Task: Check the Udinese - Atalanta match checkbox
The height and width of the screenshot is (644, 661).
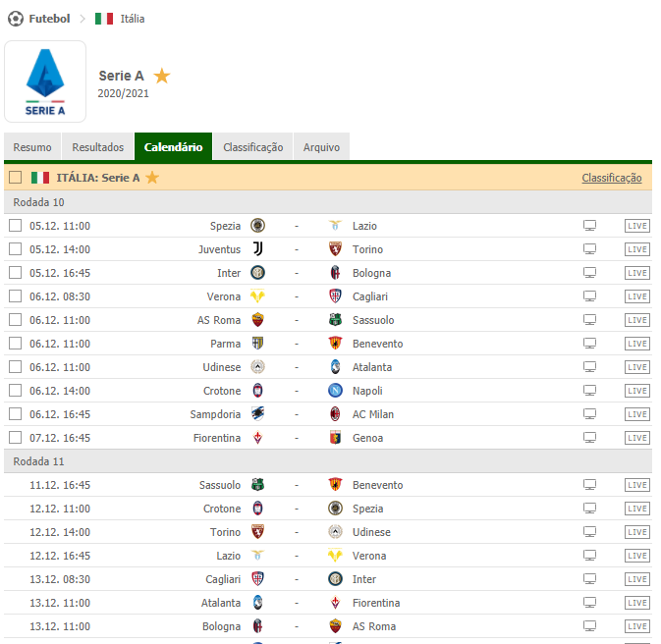Action: [15, 367]
